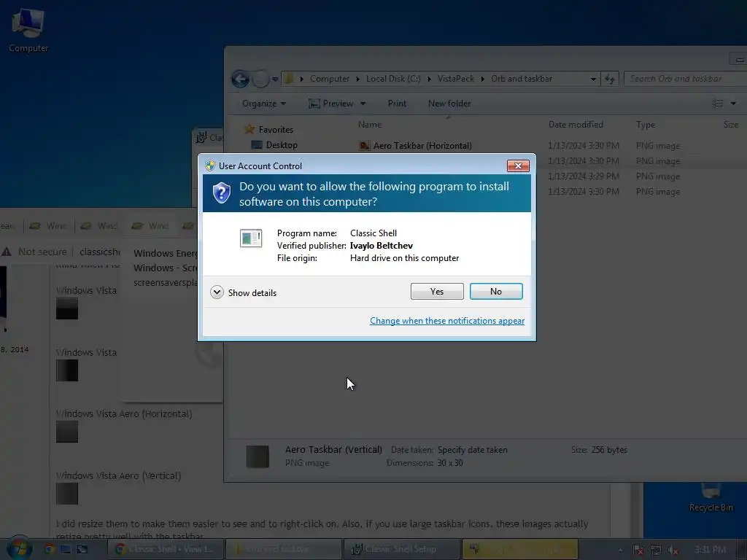Click the Refresh button in the Explorer address bar
This screenshot has width=747, height=560.
[x=610, y=79]
